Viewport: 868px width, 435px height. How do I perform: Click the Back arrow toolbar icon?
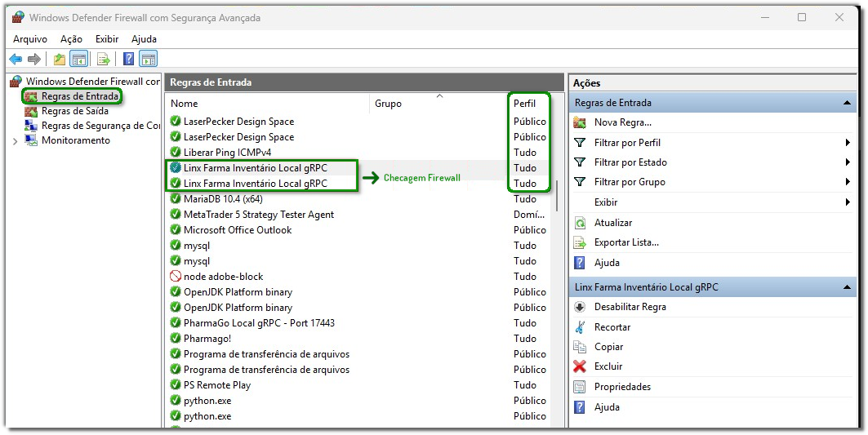(16, 59)
